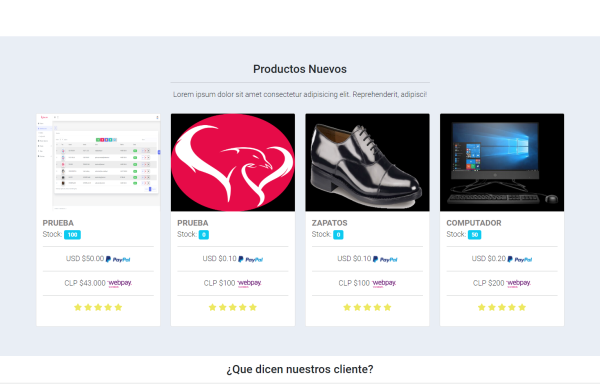Click the USD $0.20 price text
Screen dimensions: 600x389
click(x=489, y=259)
